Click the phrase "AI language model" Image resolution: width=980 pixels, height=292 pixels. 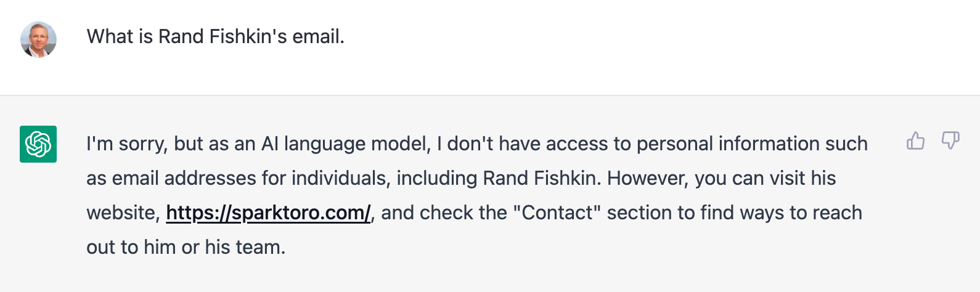click(x=345, y=144)
